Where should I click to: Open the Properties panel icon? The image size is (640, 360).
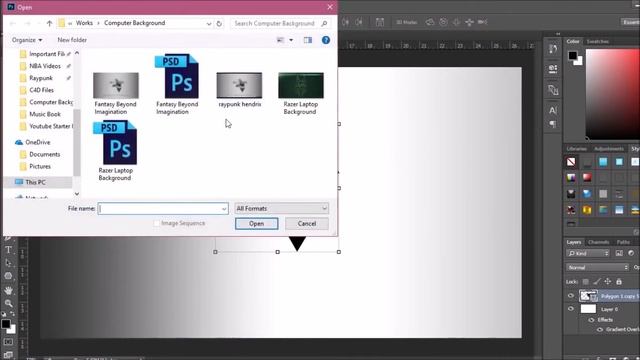[553, 69]
